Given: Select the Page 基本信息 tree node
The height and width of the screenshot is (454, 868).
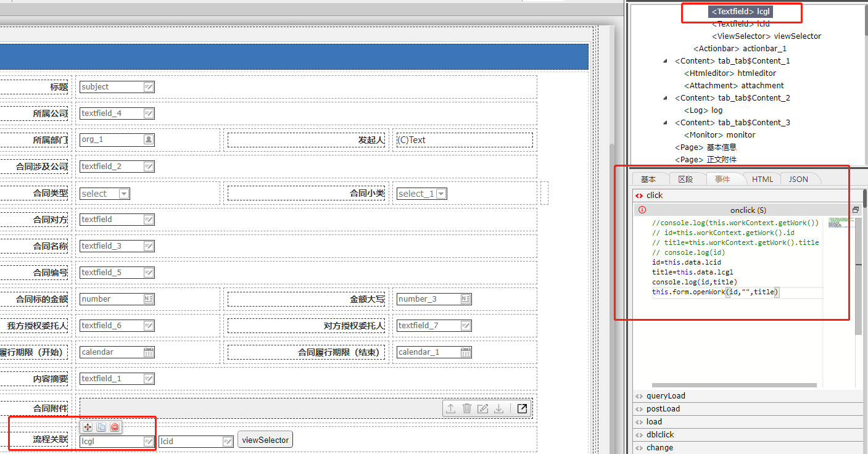Looking at the screenshot, I should [x=706, y=147].
